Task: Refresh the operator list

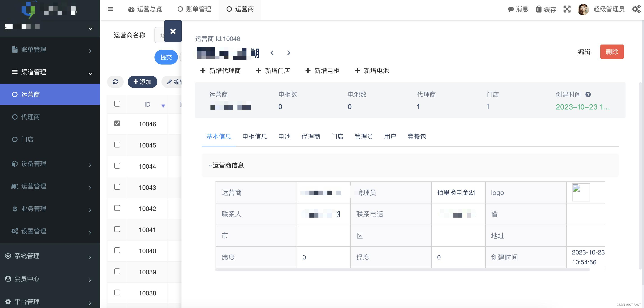Action: [x=115, y=82]
